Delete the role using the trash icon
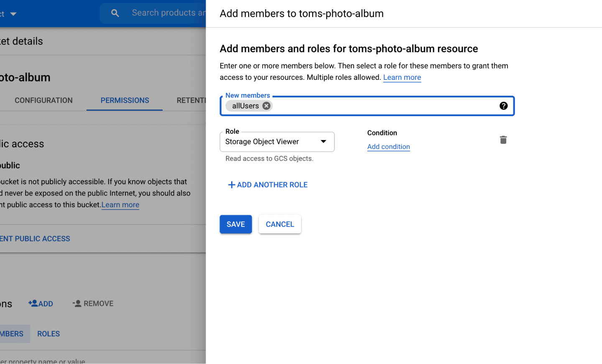602x364 pixels. coord(503,140)
